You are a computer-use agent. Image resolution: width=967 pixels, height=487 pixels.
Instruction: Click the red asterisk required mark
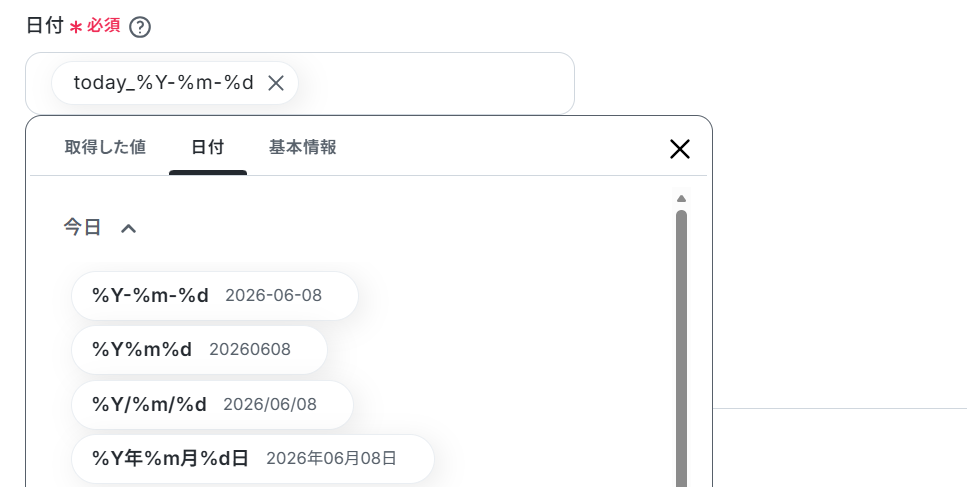tap(76, 28)
